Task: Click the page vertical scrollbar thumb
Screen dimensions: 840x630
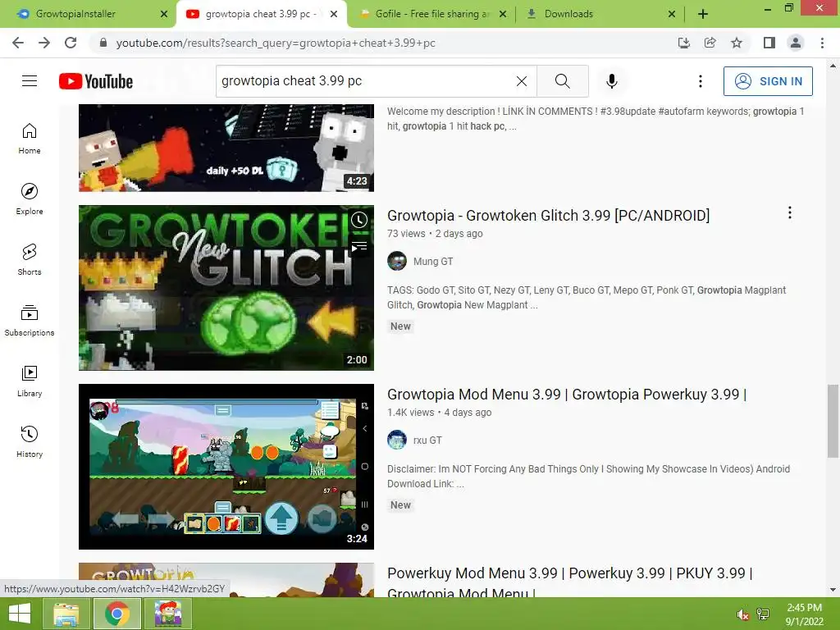Action: coord(833,421)
